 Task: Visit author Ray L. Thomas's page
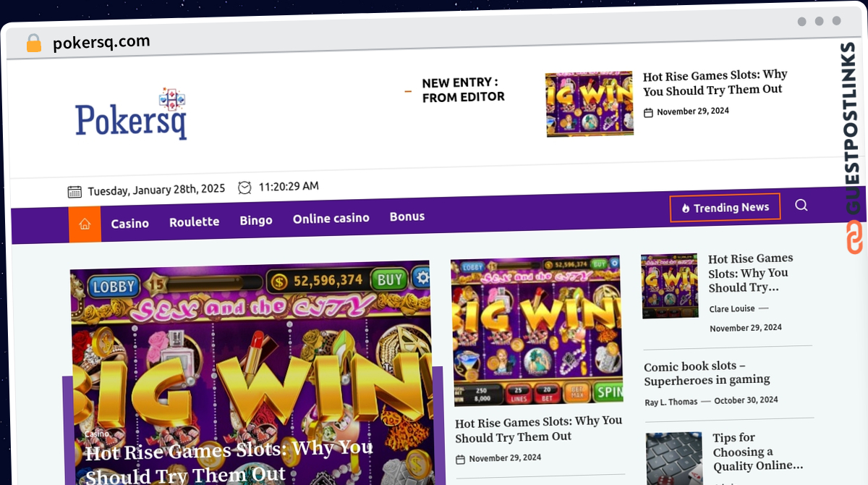(671, 402)
